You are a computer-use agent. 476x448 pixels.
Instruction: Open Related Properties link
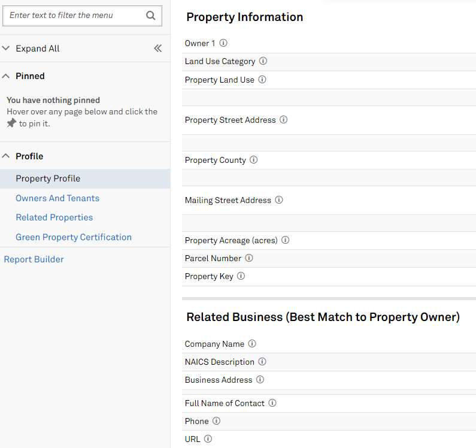(54, 217)
